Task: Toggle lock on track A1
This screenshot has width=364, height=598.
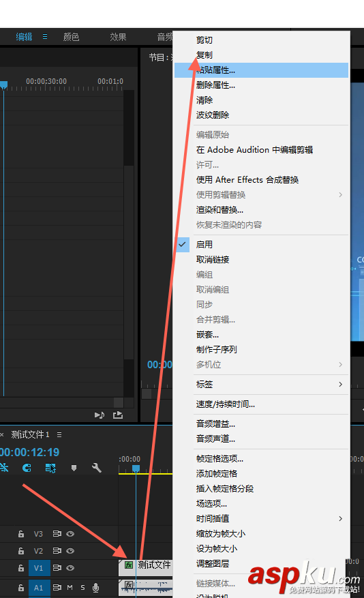Action: [21, 588]
